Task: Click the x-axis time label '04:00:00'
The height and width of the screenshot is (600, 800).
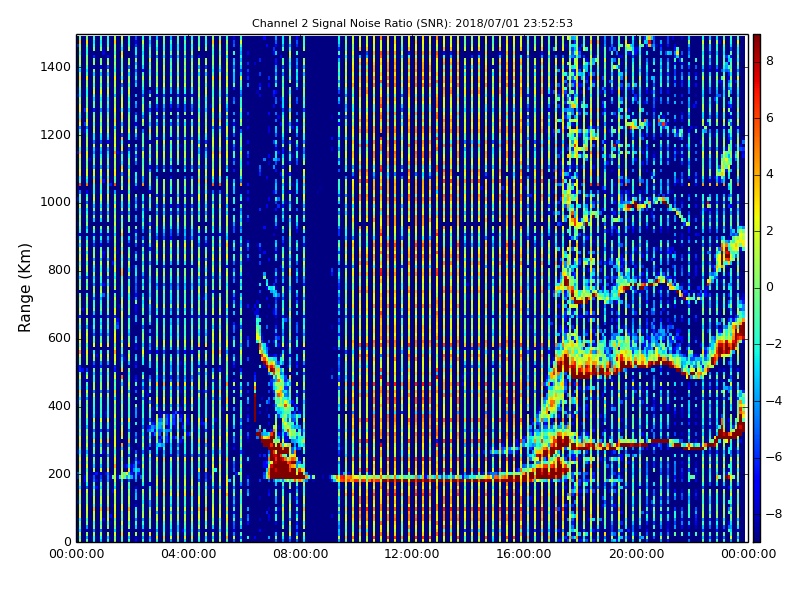Action: pos(189,554)
